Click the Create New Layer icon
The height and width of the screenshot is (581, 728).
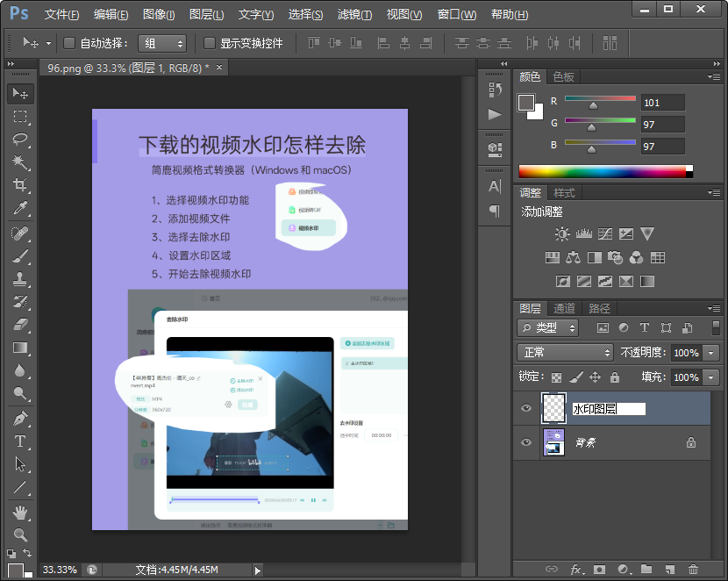tap(668, 569)
